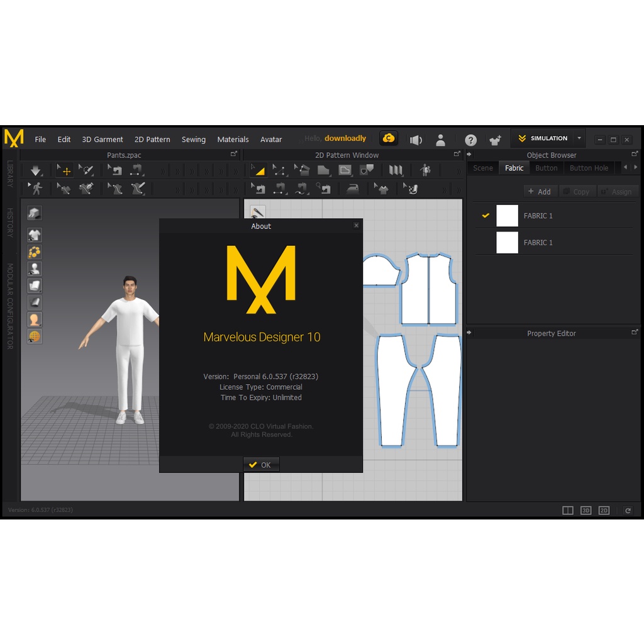Select the Internal Polygon tool
Viewport: 644px width, 644px height.
[345, 170]
